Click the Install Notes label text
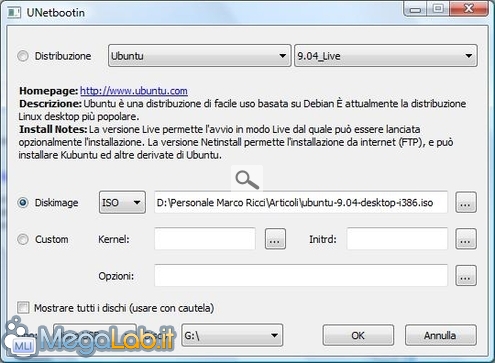Viewport: 495px width, 363px height. 53,129
